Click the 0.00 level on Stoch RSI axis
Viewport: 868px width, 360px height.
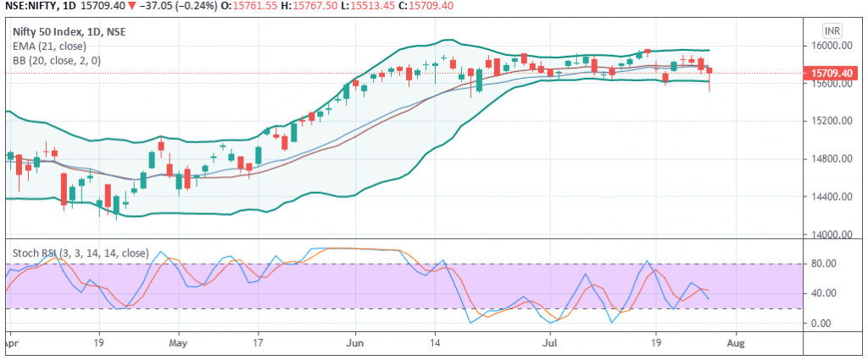pyautogui.click(x=822, y=324)
